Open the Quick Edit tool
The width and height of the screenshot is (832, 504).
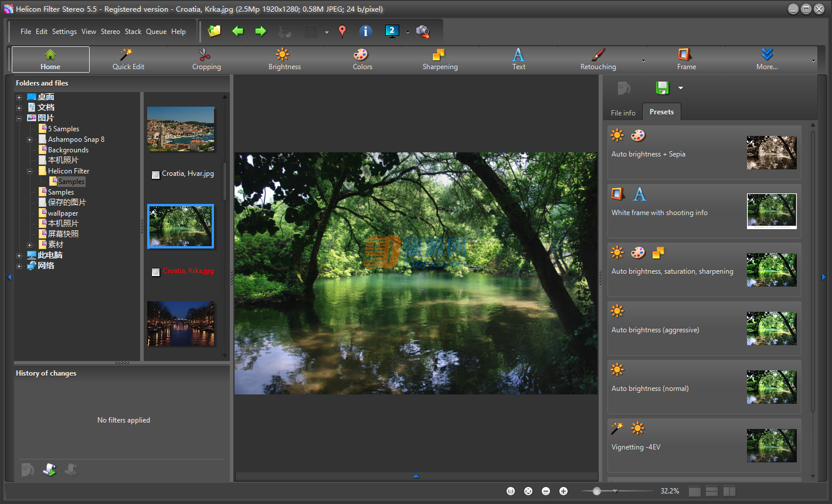click(128, 59)
